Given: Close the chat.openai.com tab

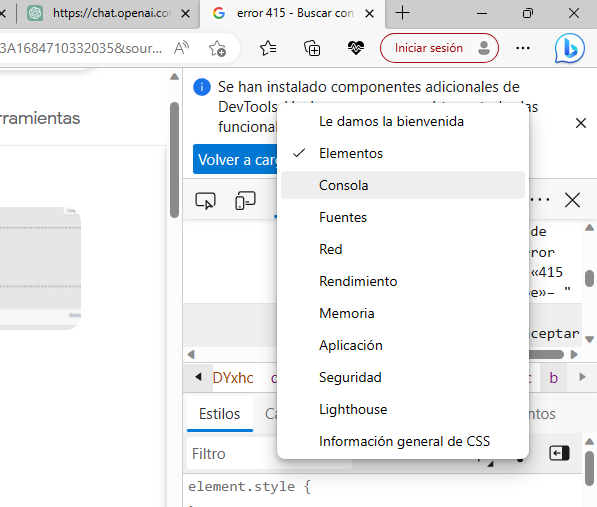Looking at the screenshot, I should coord(185,14).
